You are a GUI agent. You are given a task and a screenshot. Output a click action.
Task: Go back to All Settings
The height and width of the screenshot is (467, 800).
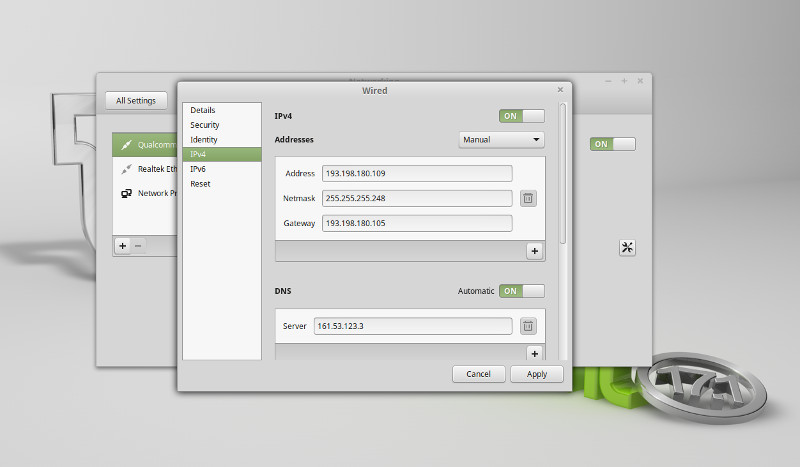(x=135, y=101)
